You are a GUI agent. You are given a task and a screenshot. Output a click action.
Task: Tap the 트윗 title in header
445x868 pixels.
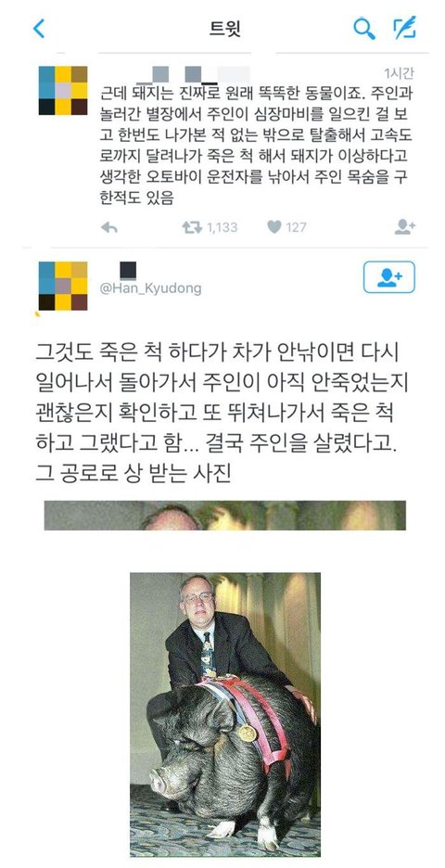coord(224,28)
